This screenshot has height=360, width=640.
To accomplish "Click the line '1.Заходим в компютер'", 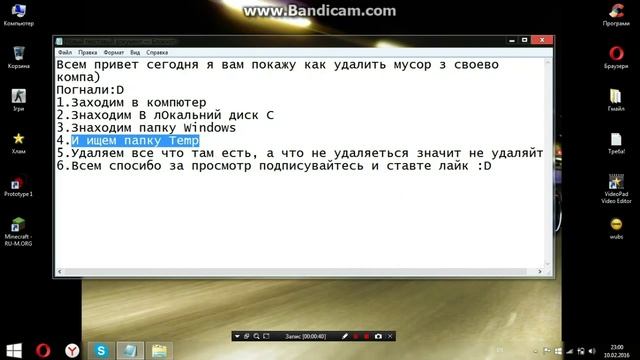I will coord(131,102).
